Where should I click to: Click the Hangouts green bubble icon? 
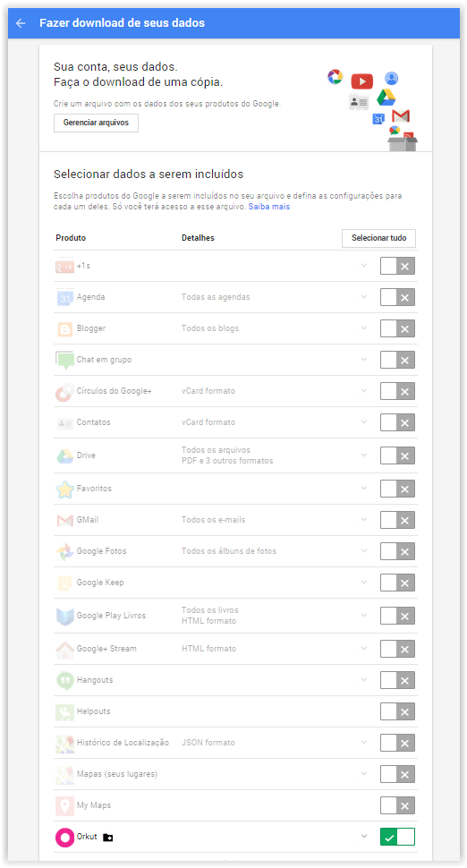64,680
